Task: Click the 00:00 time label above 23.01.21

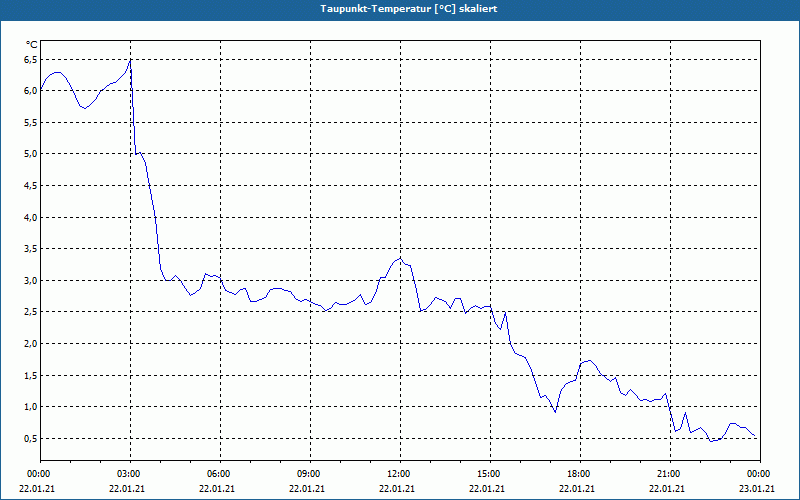Action: click(x=760, y=474)
